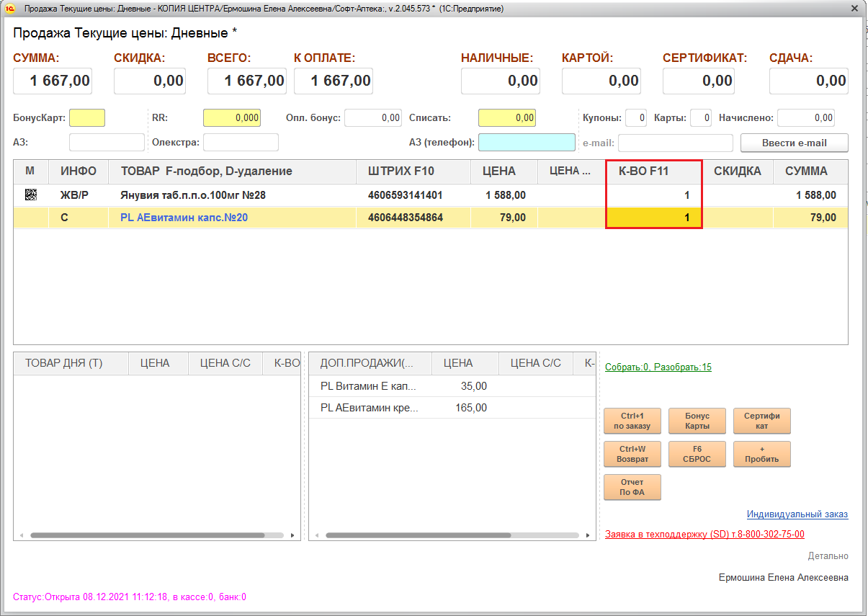The width and height of the screenshot is (868, 616).
Task: Open the Отчет По ФА report
Action: [632, 487]
